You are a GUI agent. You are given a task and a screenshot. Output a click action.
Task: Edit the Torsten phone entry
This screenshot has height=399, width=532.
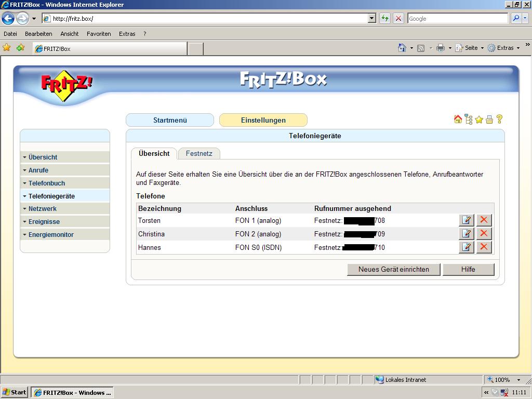(x=467, y=220)
